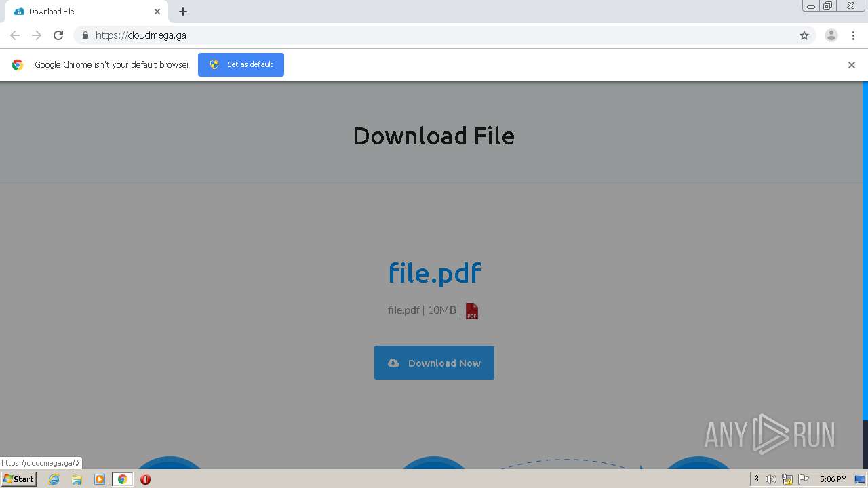Click the network status tray icon

point(787,479)
